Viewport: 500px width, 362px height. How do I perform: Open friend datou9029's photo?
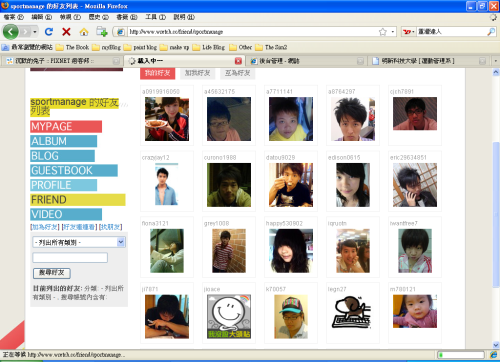coord(291,185)
